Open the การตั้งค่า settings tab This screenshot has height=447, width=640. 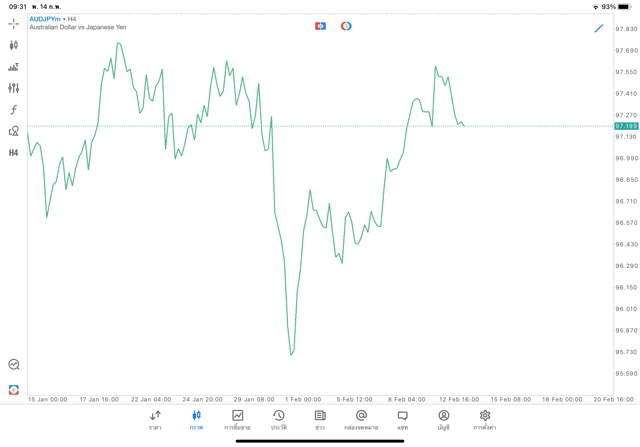485,420
